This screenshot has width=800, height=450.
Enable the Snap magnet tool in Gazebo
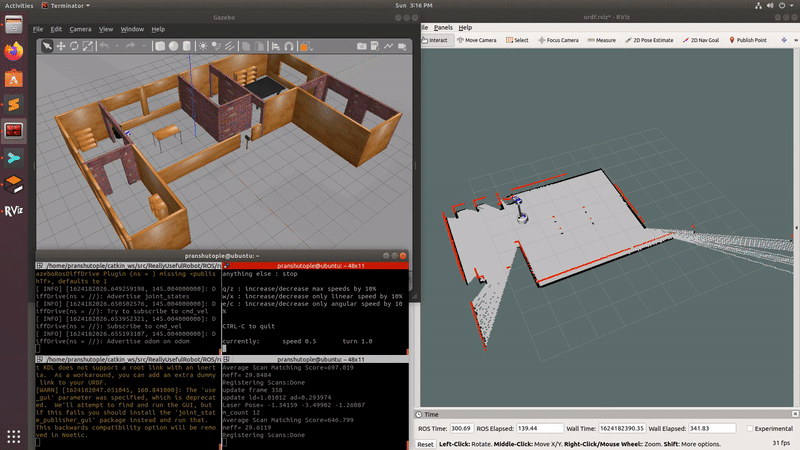(x=289, y=46)
